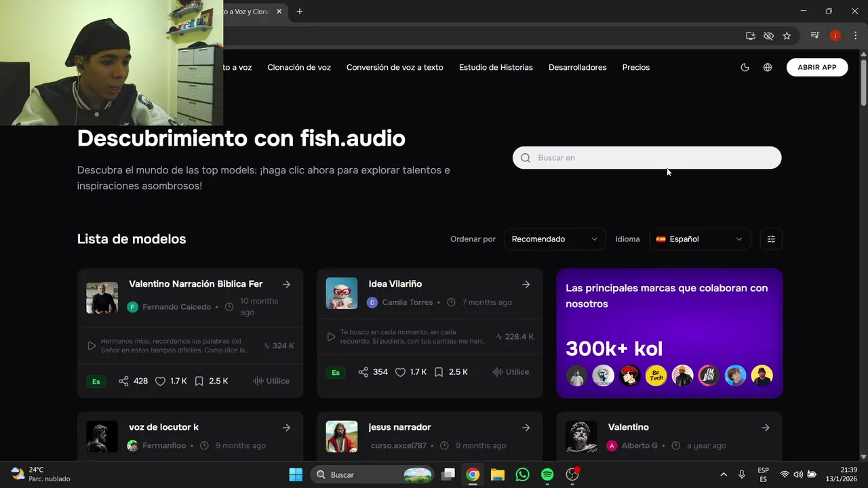Open Chrome profile avatar
Screen dimensions: 868x488
(835, 36)
